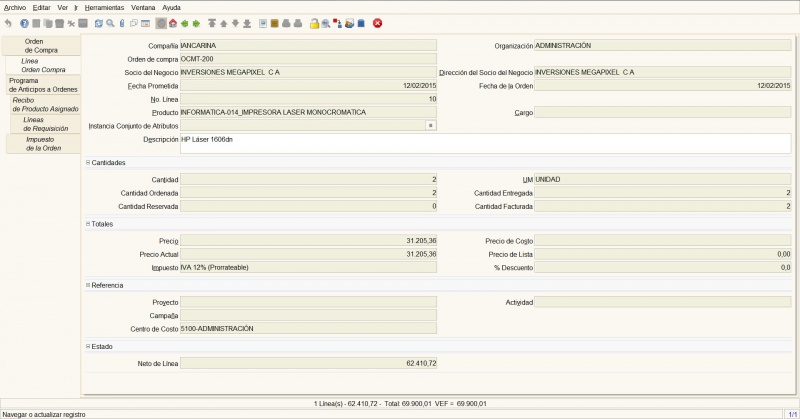Click the Descripción text field
This screenshot has height=419, width=800.
click(x=485, y=143)
